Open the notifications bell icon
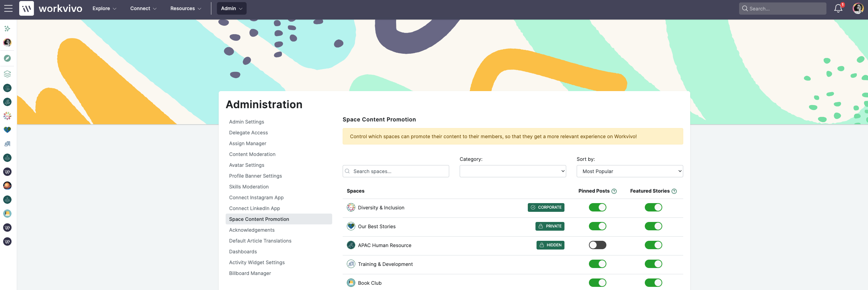 tap(838, 8)
